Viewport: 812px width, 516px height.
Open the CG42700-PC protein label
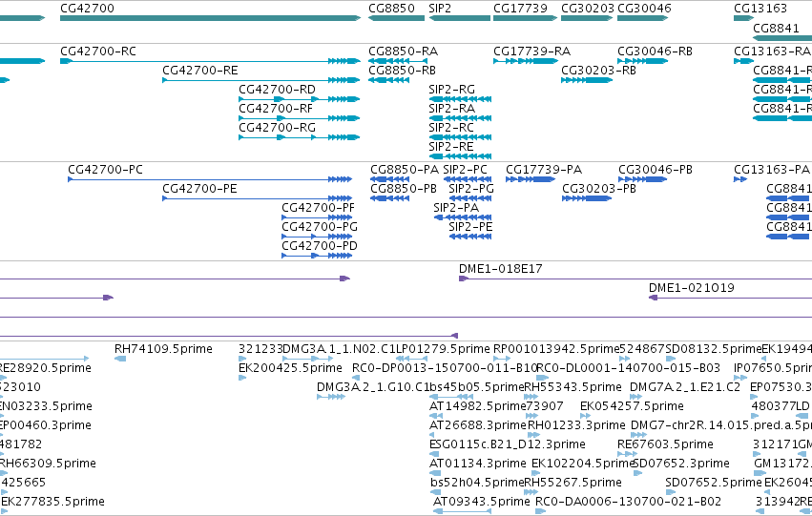tap(106, 170)
